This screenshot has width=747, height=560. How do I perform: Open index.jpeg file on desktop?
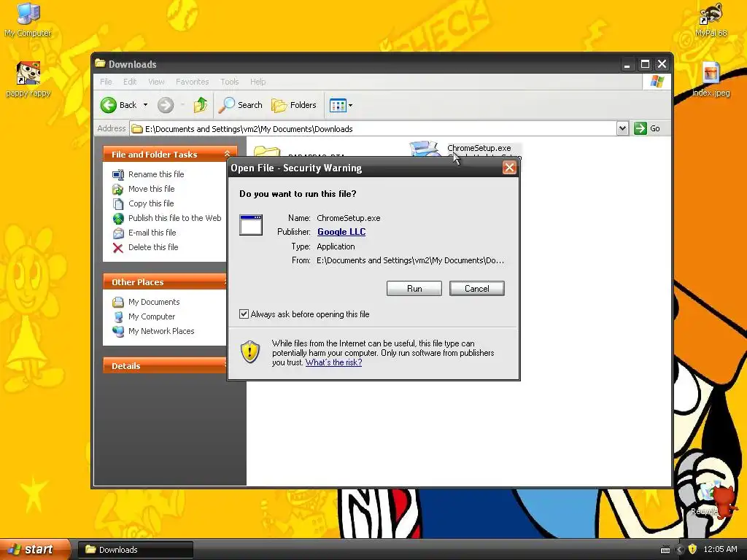[x=711, y=79]
